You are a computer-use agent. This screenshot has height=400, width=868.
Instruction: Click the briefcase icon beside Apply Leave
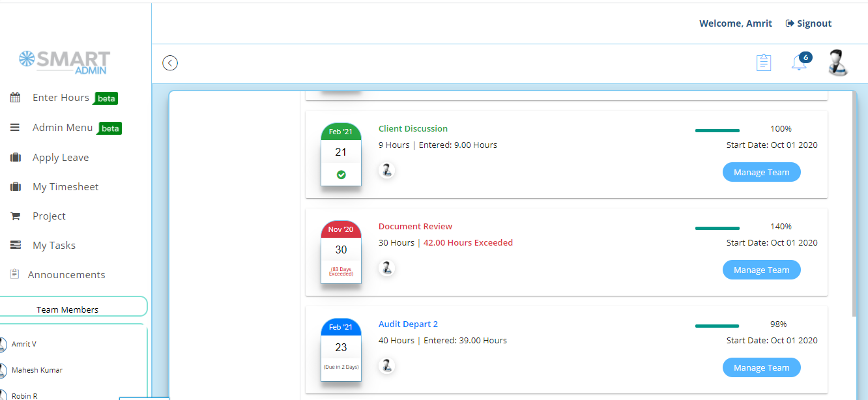coord(14,156)
